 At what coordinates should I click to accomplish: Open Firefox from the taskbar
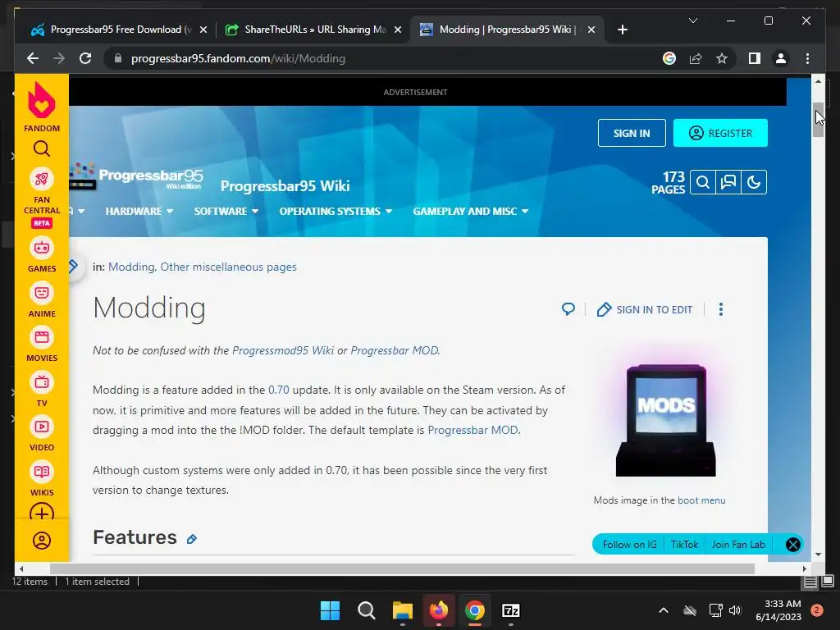(439, 610)
